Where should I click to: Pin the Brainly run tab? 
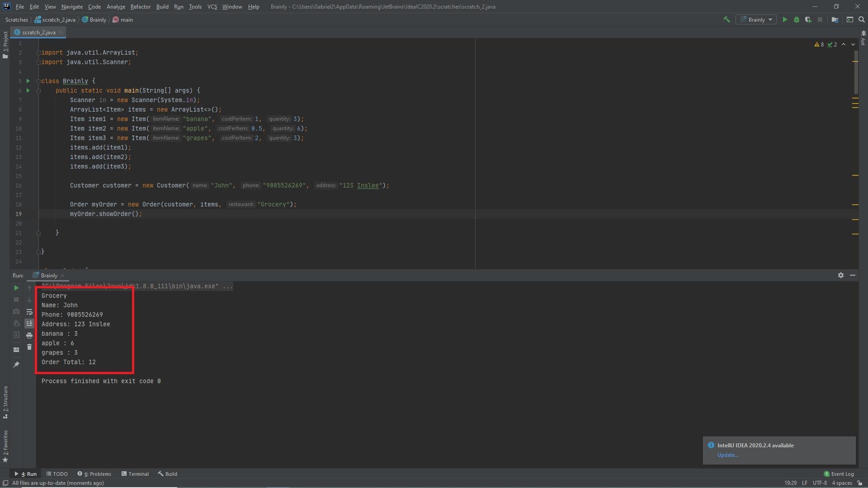16,365
